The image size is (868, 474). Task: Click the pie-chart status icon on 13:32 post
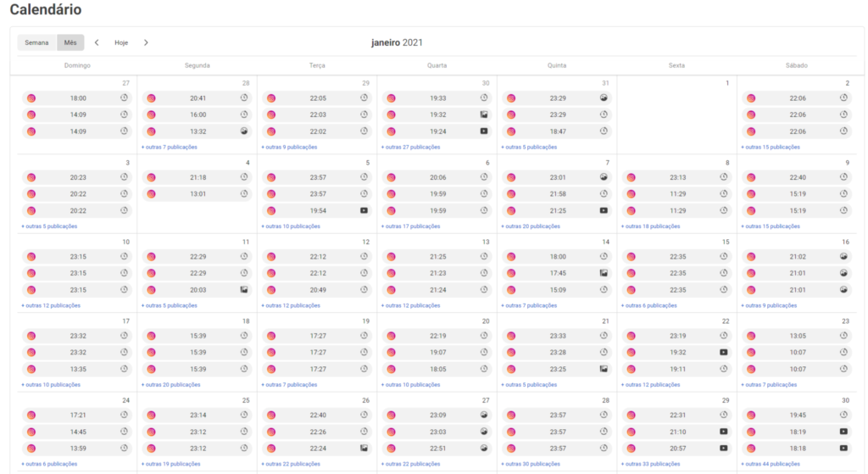pos(244,131)
